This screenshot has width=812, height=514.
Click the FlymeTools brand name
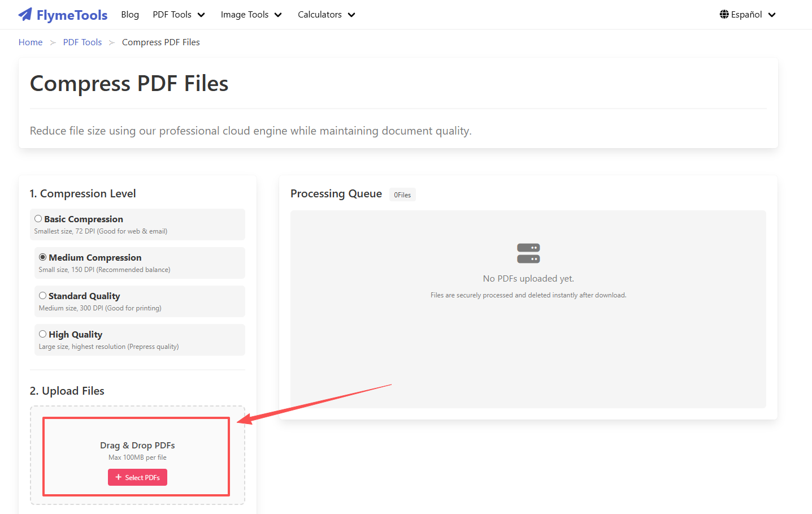[x=72, y=15]
